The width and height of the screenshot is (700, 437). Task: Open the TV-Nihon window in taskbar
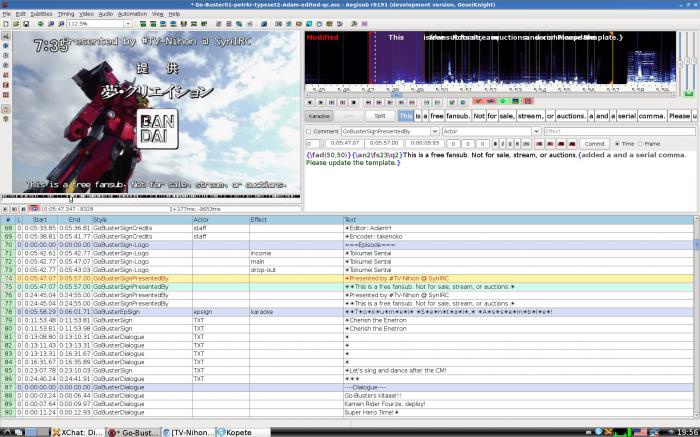pyautogui.click(x=189, y=432)
